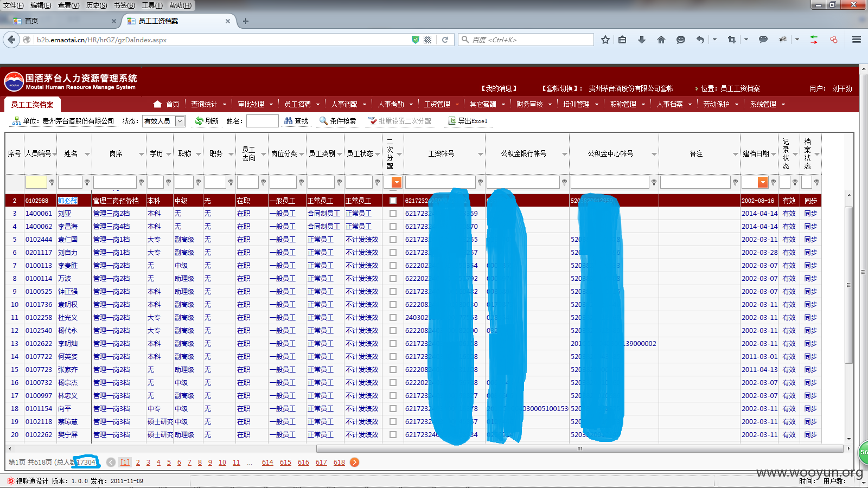Switch to 首页 browser tab
This screenshot has height=488, width=868.
coord(64,21)
